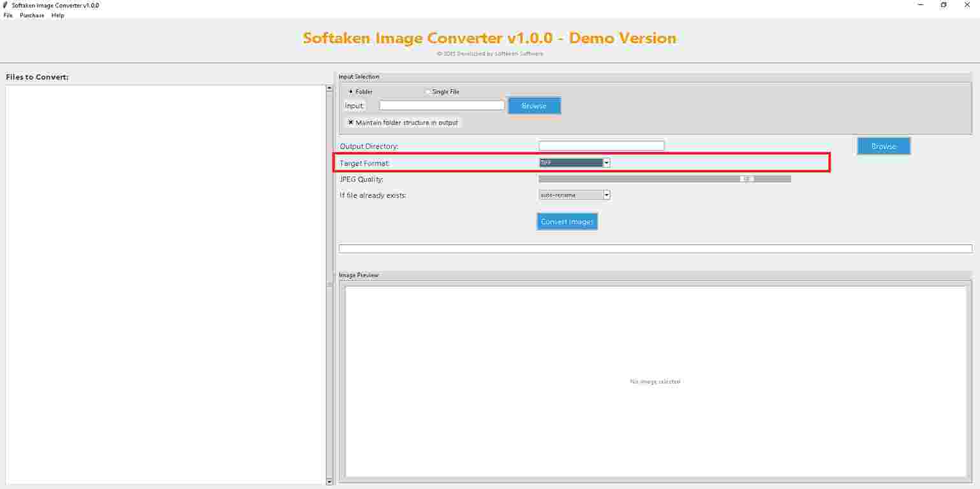Click inside the Input path field
The height and width of the screenshot is (489, 980).
pos(442,105)
